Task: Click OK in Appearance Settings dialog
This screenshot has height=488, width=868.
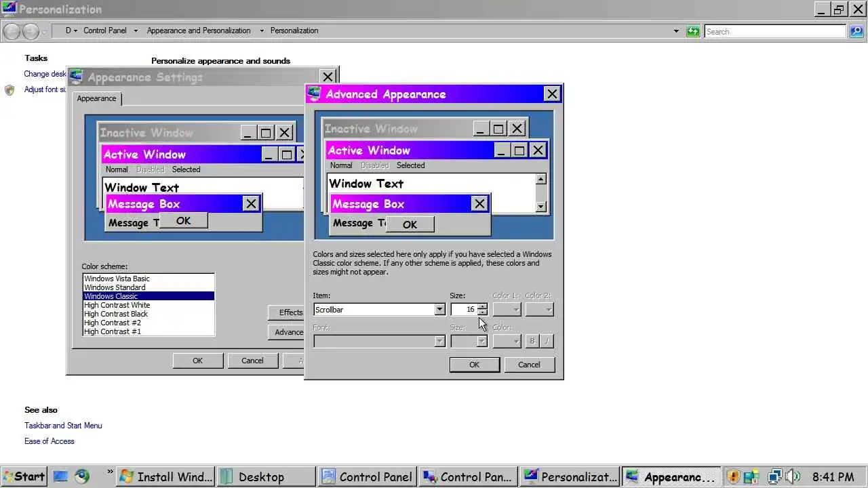Action: (x=197, y=361)
